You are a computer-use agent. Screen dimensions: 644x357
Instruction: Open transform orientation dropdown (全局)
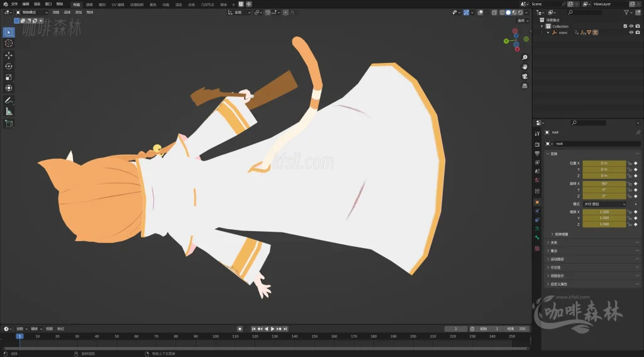240,13
